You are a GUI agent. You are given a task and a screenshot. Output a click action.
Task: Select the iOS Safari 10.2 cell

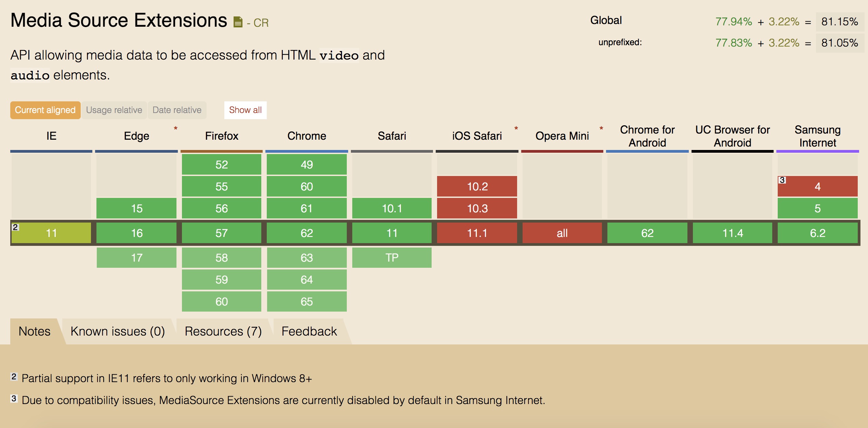point(477,186)
